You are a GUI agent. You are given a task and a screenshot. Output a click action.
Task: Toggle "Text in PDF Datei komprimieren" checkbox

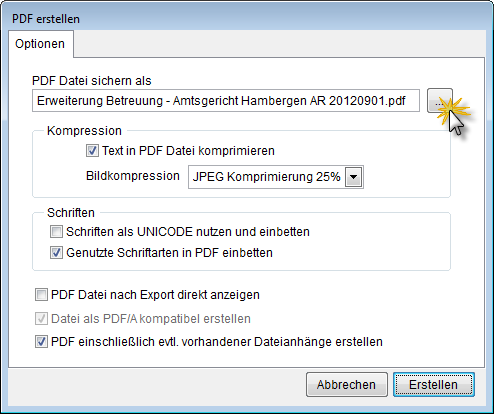pos(92,151)
